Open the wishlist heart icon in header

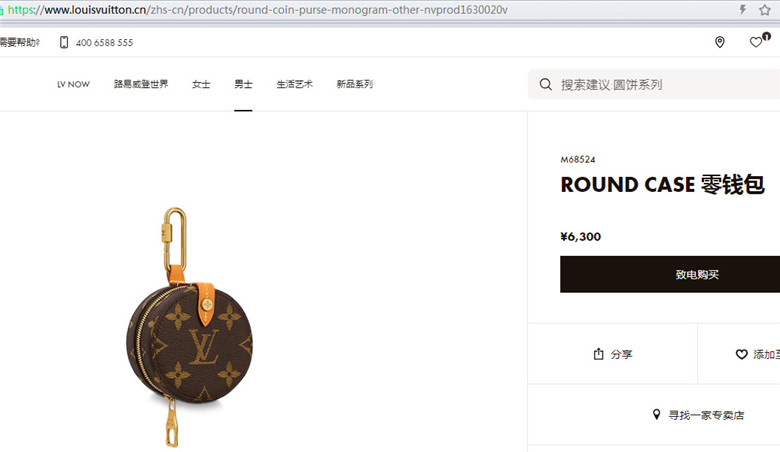coord(756,42)
